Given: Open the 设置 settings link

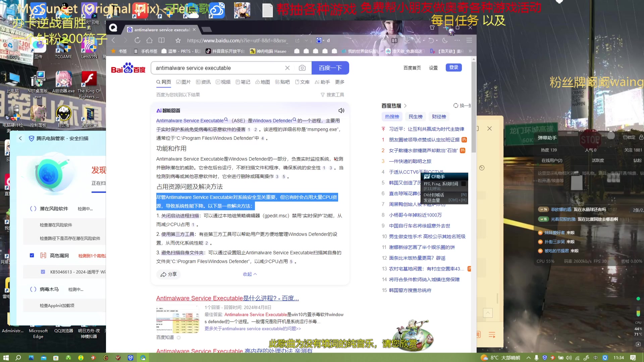Looking at the screenshot, I should 433,68.
